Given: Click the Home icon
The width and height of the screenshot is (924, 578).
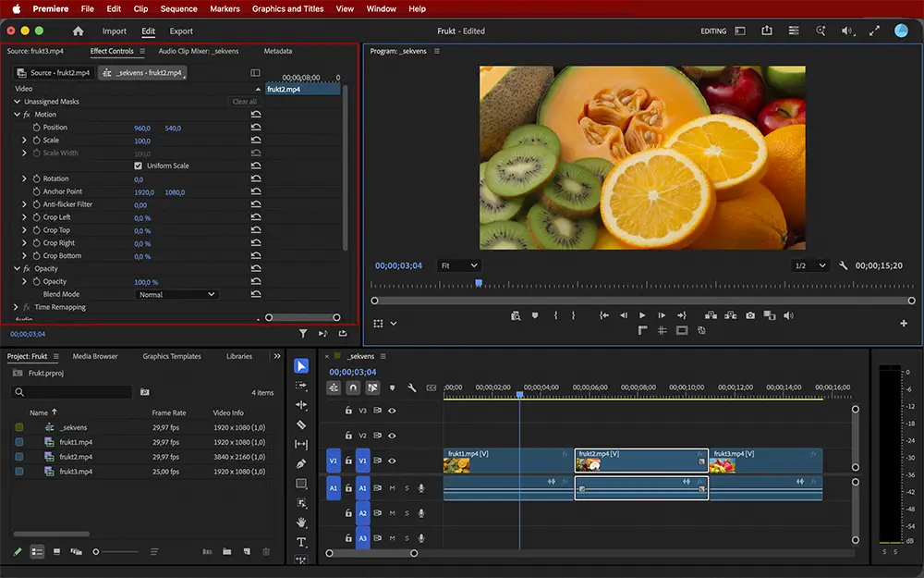Looking at the screenshot, I should coord(78,31).
